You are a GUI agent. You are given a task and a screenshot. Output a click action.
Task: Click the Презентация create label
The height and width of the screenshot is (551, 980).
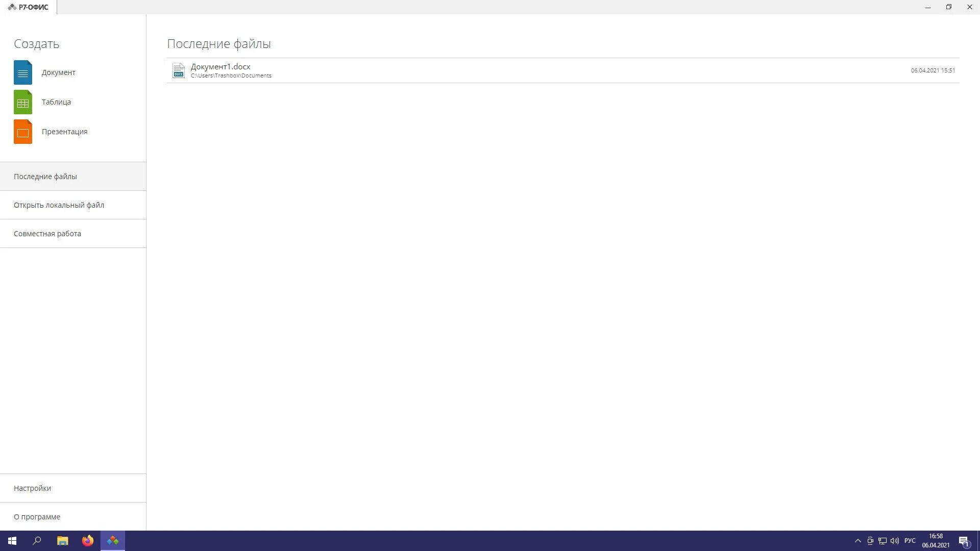coord(64,132)
